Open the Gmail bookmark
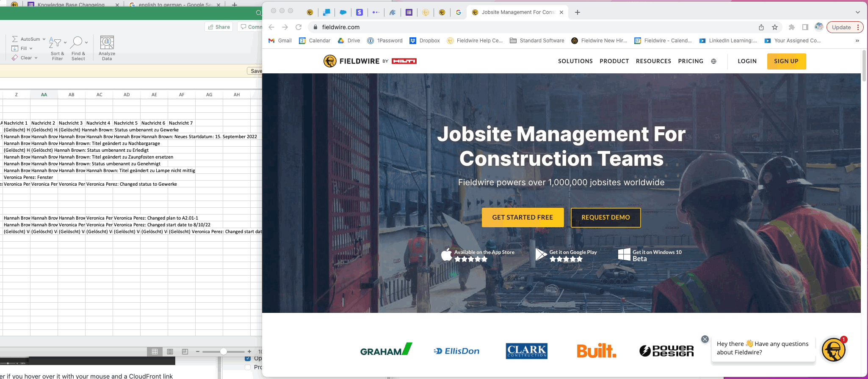Image resolution: width=868 pixels, height=379 pixels. (280, 41)
